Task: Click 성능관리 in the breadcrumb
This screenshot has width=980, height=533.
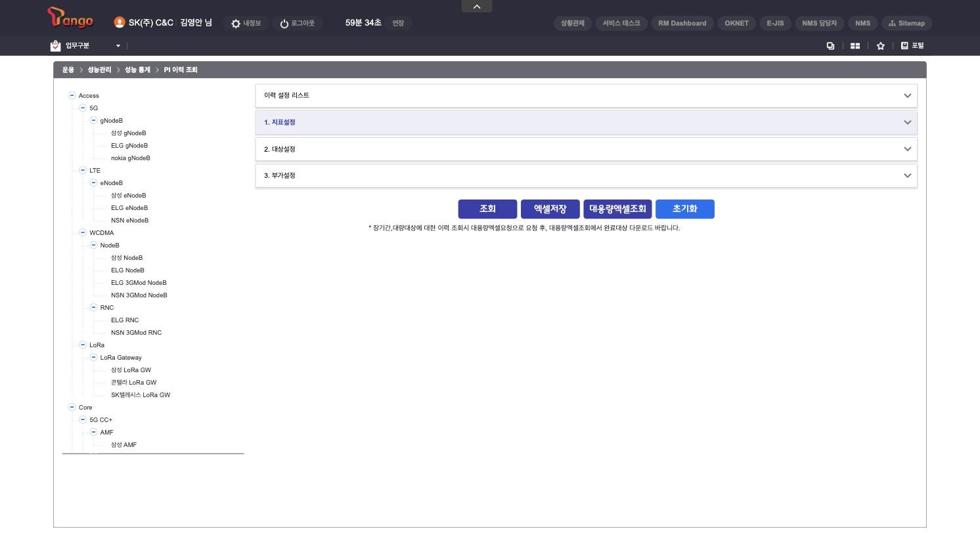Action: 99,70
